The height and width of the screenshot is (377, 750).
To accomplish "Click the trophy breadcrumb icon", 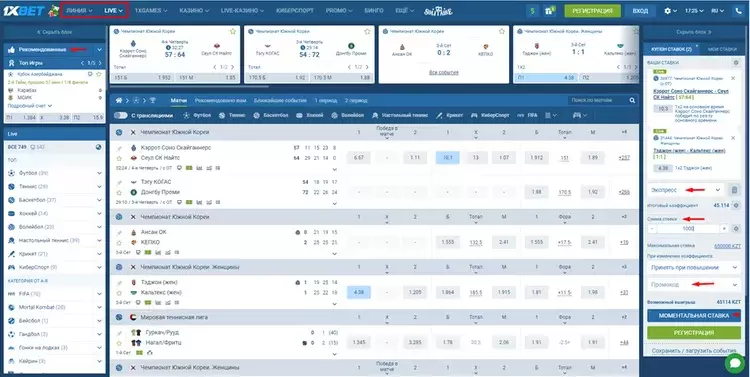I will pos(153,100).
